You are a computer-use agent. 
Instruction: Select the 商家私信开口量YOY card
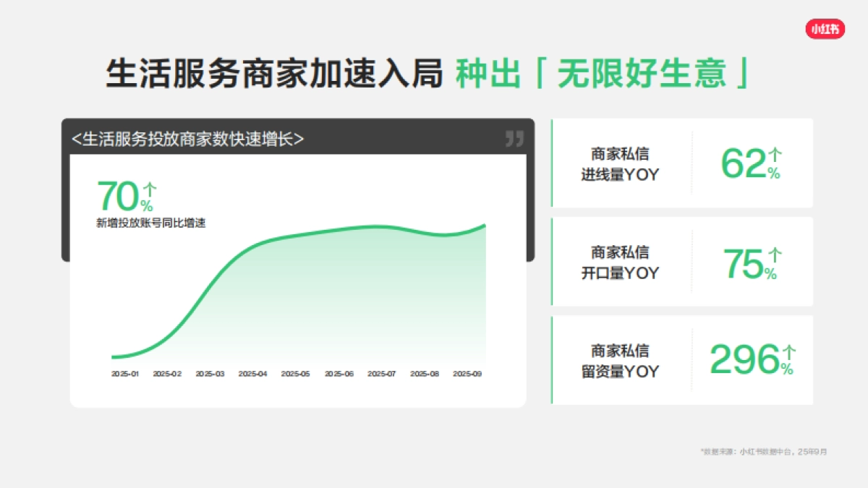point(682,262)
